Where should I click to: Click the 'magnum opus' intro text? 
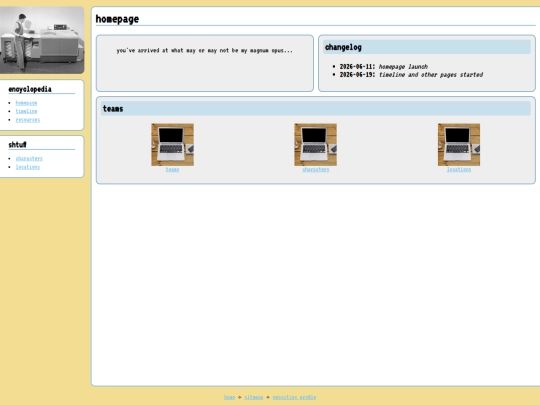[205, 50]
